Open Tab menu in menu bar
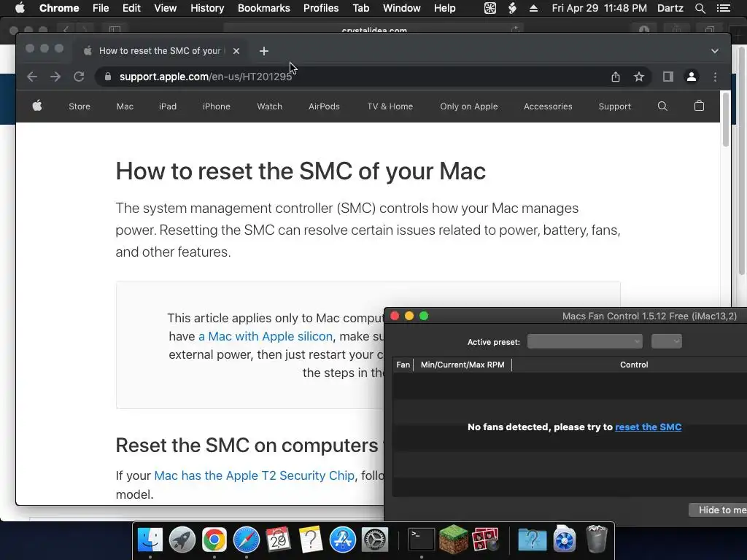This screenshot has width=747, height=560. click(360, 8)
